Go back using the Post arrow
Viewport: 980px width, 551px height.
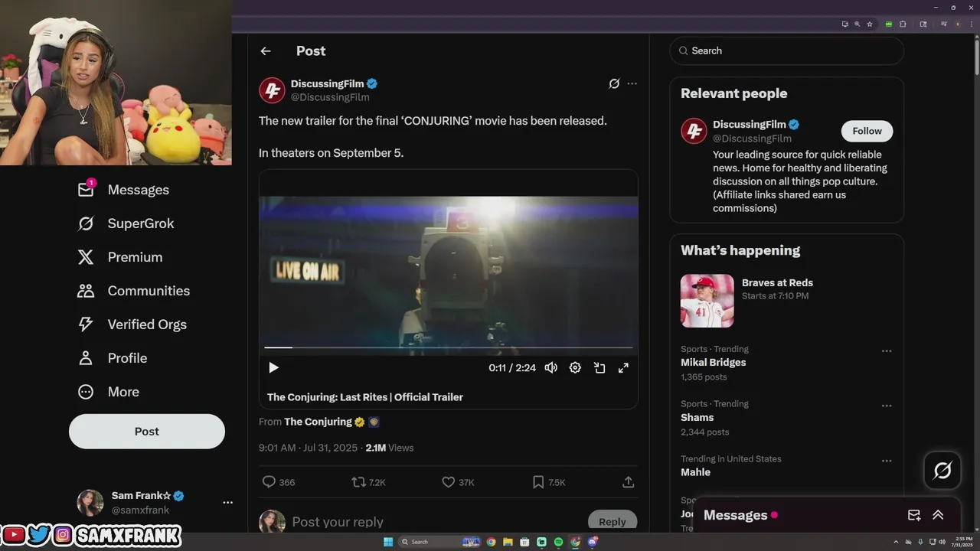click(x=266, y=51)
